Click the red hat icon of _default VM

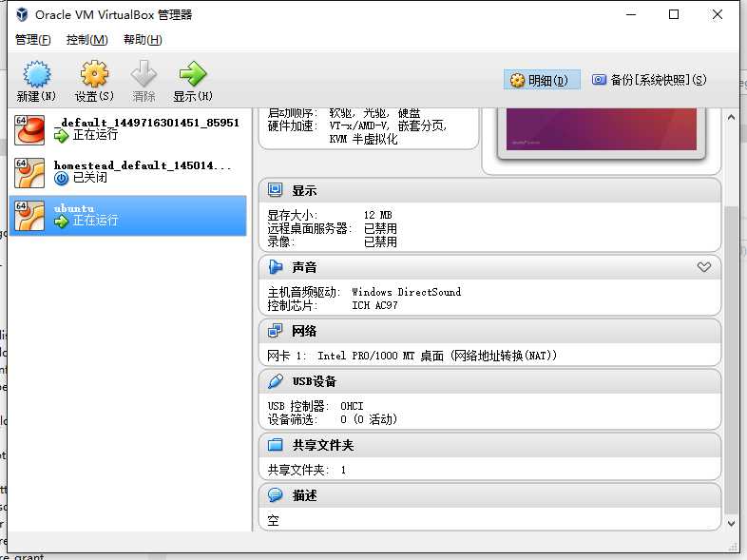pos(29,129)
